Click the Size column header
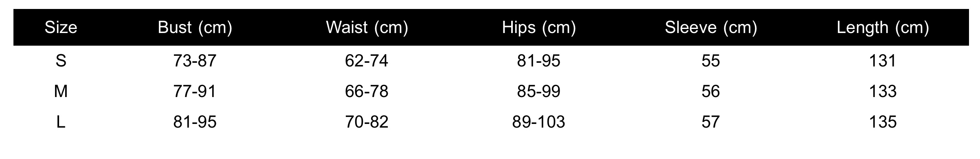The image size is (980, 159). tap(61, 27)
